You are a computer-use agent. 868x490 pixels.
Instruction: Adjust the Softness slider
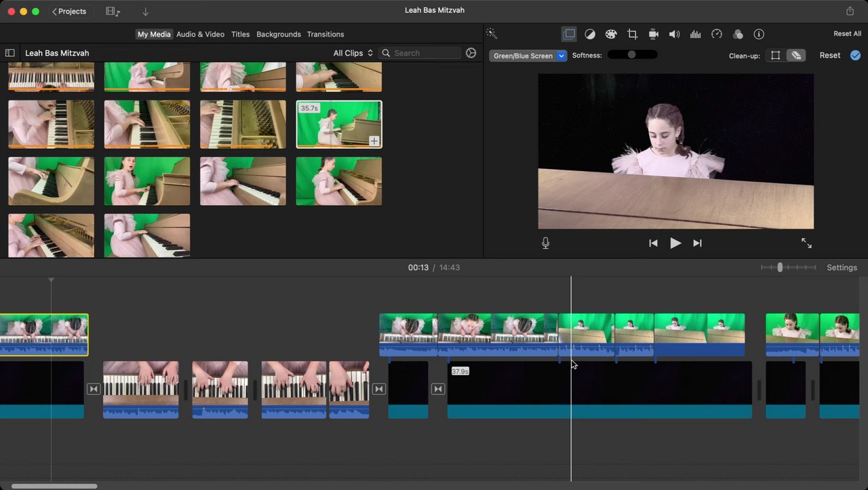pos(631,55)
